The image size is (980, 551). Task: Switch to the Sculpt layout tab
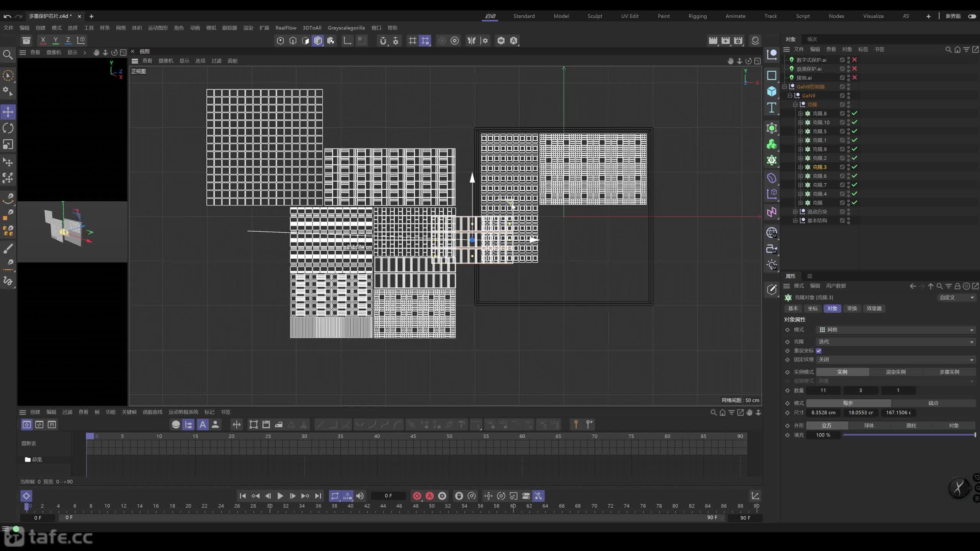click(x=595, y=16)
